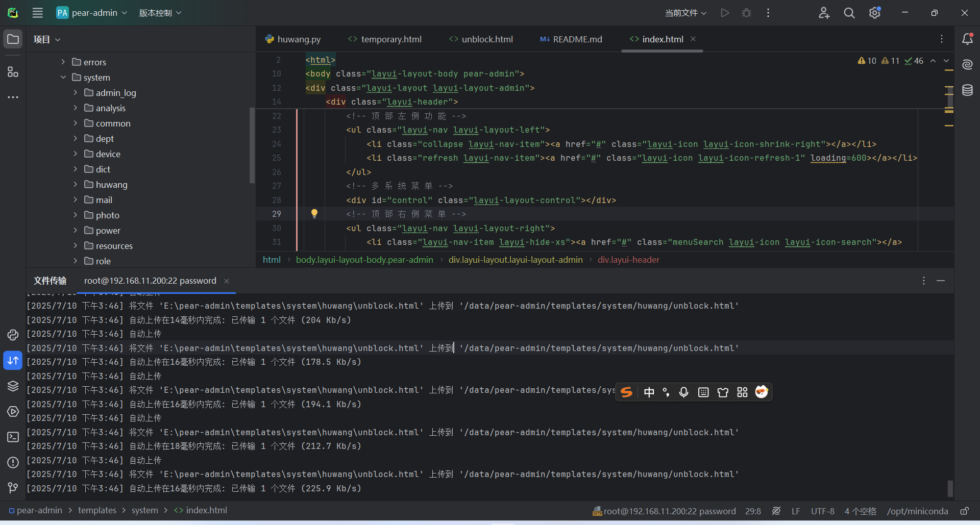Run the current file
Screen dimensions: 980x525
[725, 13]
